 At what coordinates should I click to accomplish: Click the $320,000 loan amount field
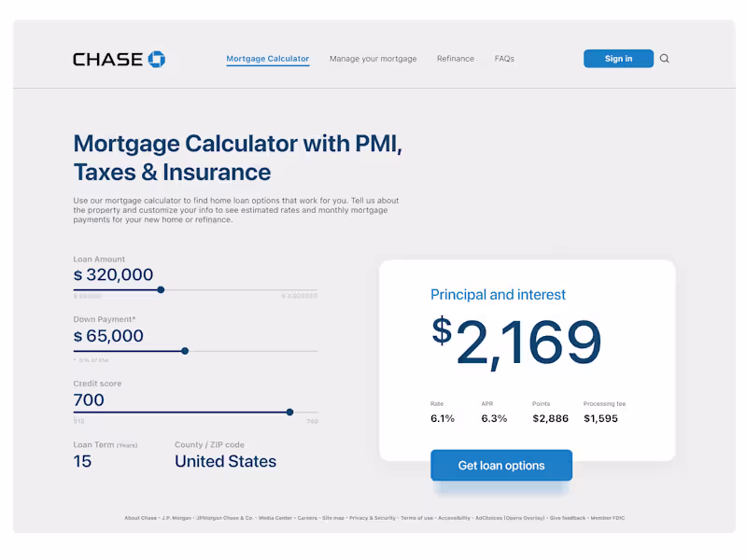coord(113,274)
